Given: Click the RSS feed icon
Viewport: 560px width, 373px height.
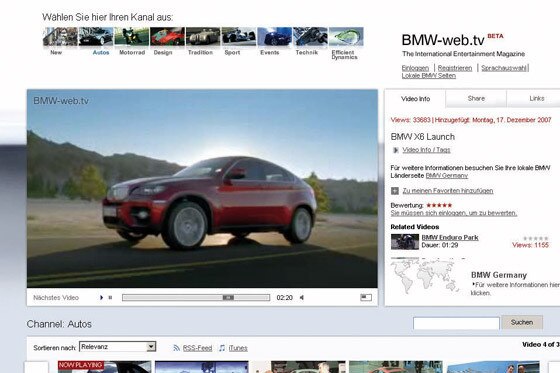Looking at the screenshot, I should pyautogui.click(x=176, y=348).
